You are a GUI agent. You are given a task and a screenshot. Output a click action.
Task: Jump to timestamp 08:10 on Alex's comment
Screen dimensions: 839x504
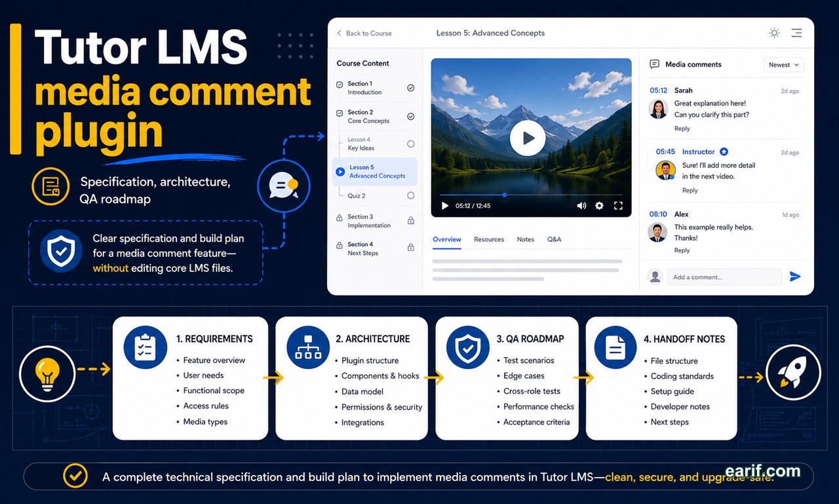coord(659,214)
